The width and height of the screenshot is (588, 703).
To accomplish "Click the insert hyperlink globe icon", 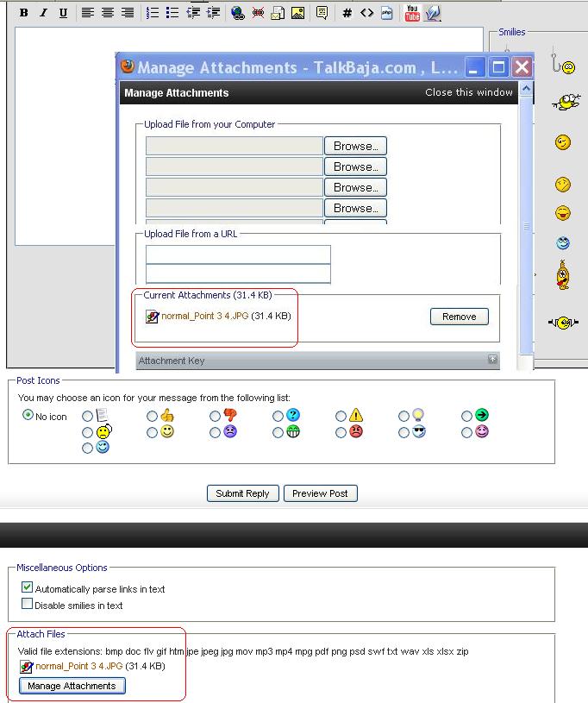I will point(237,13).
